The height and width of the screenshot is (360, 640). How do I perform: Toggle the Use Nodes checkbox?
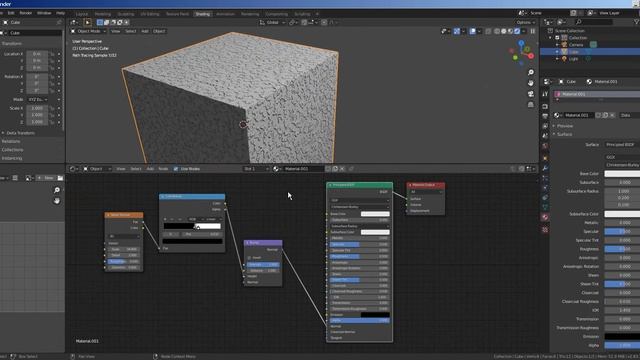coord(176,169)
